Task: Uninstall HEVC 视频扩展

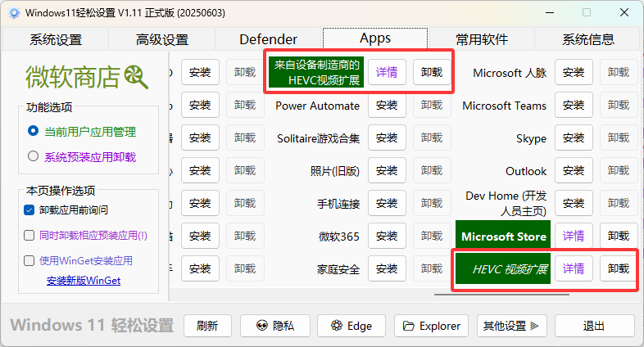Action: point(619,268)
